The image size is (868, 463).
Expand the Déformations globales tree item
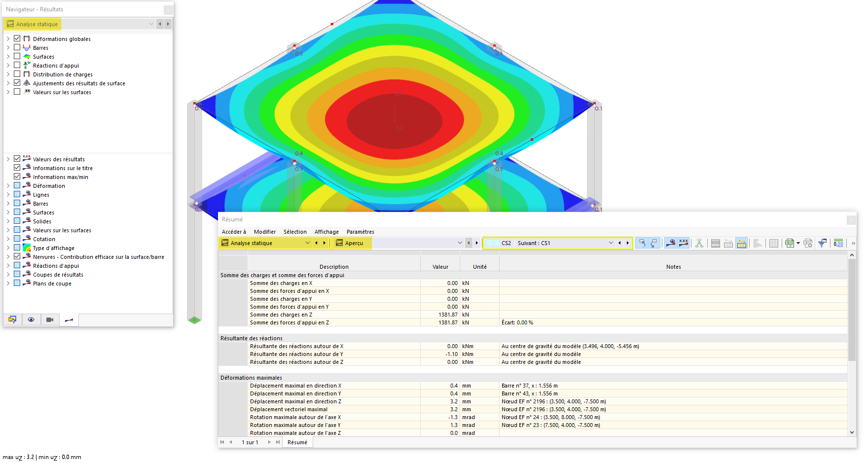tap(7, 38)
